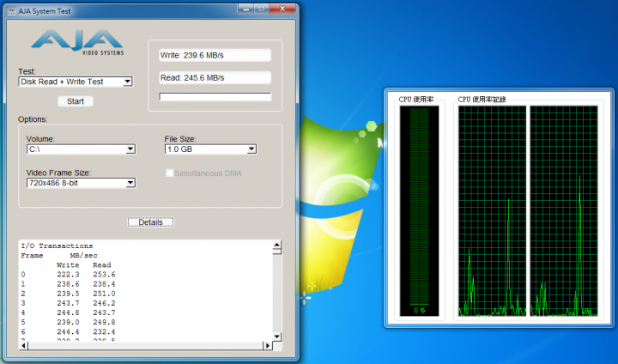Image resolution: width=618 pixels, height=364 pixels.
Task: Open the File Size dropdown showing 1.0 GB
Action: tap(210, 149)
